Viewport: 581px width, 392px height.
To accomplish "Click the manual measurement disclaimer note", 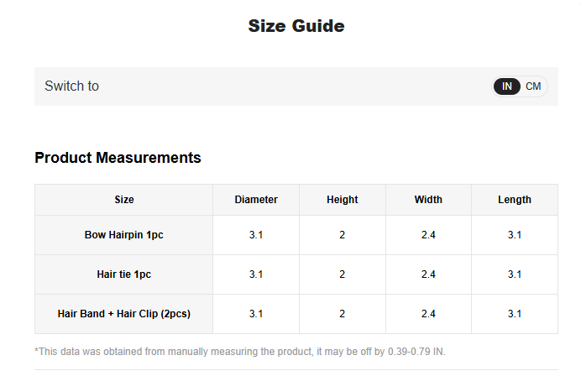I will pyautogui.click(x=240, y=351).
